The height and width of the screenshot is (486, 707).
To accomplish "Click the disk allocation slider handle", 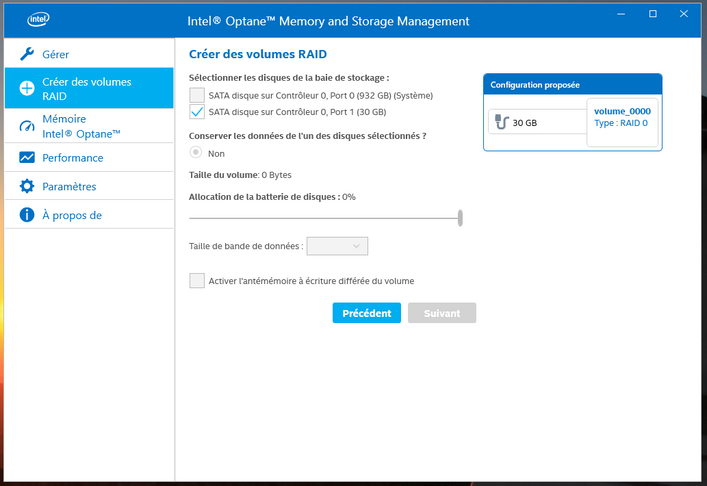I will (460, 218).
